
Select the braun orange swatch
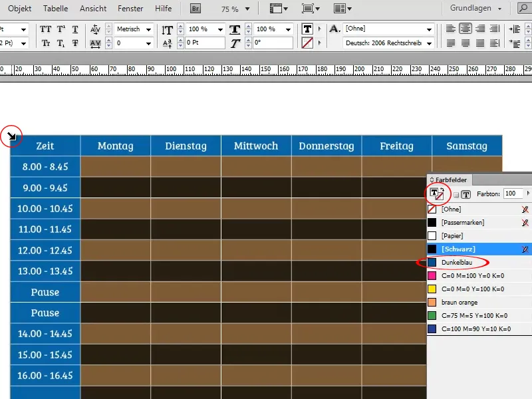click(479, 303)
